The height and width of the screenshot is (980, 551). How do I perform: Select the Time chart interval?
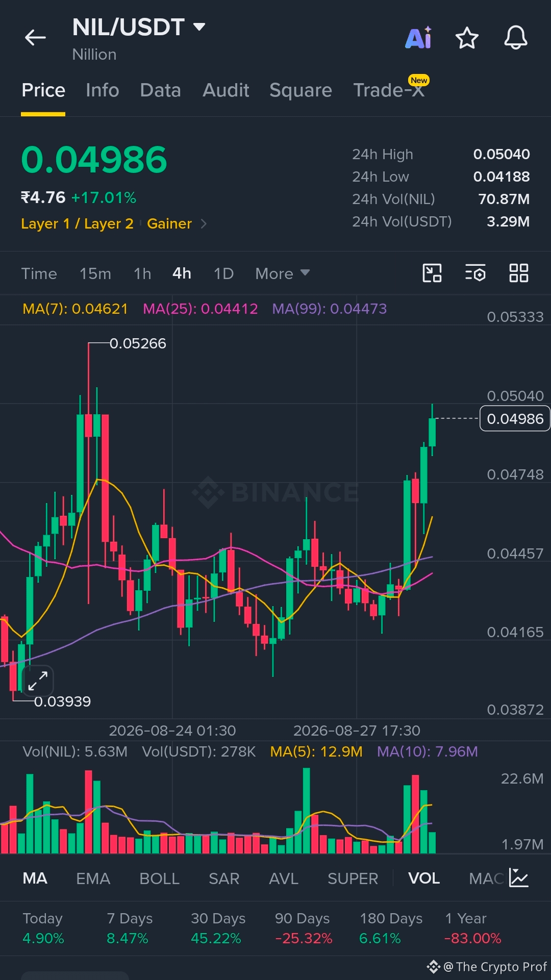(39, 273)
